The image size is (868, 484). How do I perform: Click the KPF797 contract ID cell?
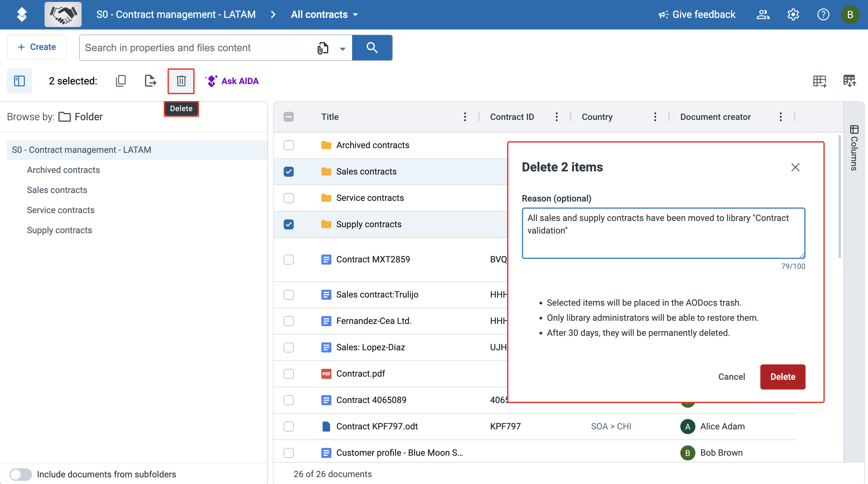tap(505, 427)
